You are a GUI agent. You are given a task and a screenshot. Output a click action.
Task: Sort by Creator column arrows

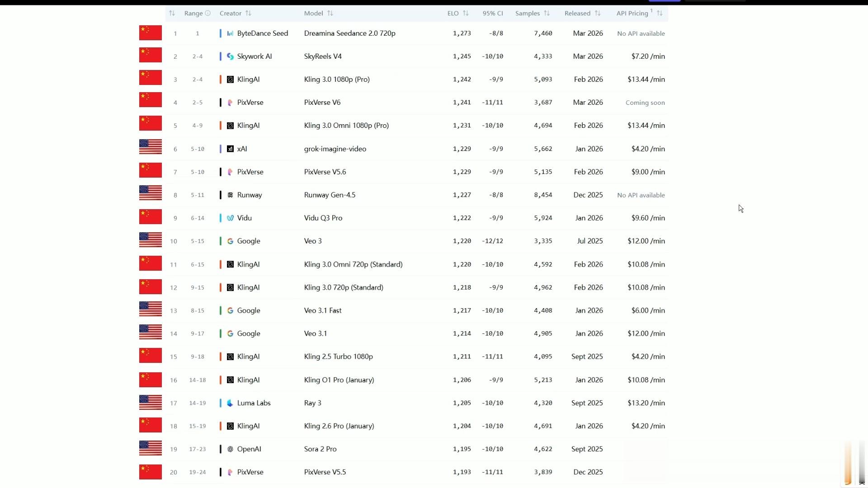coord(248,13)
